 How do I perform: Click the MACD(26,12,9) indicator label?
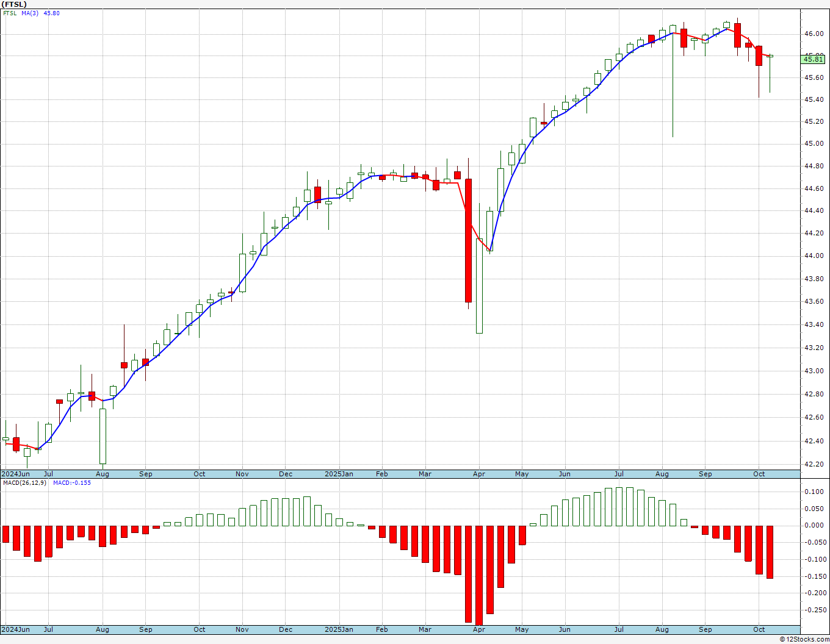[x=24, y=483]
